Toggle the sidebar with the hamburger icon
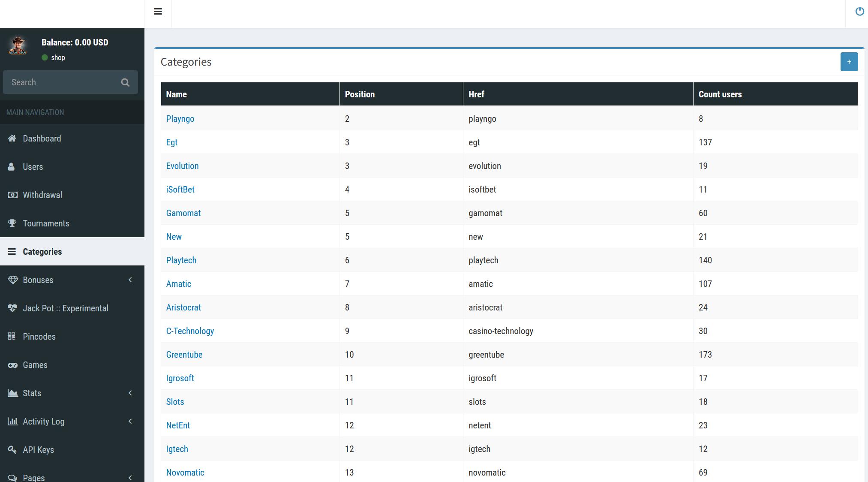Image resolution: width=868 pixels, height=482 pixels. coord(158,12)
